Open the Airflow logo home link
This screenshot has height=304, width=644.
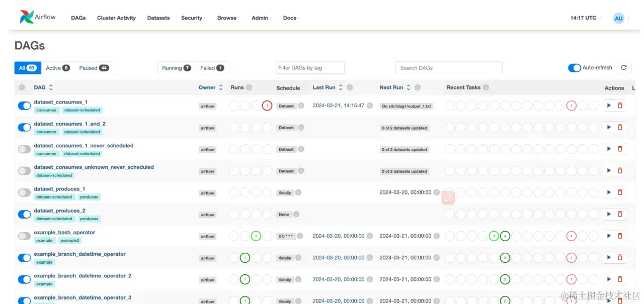coord(38,17)
